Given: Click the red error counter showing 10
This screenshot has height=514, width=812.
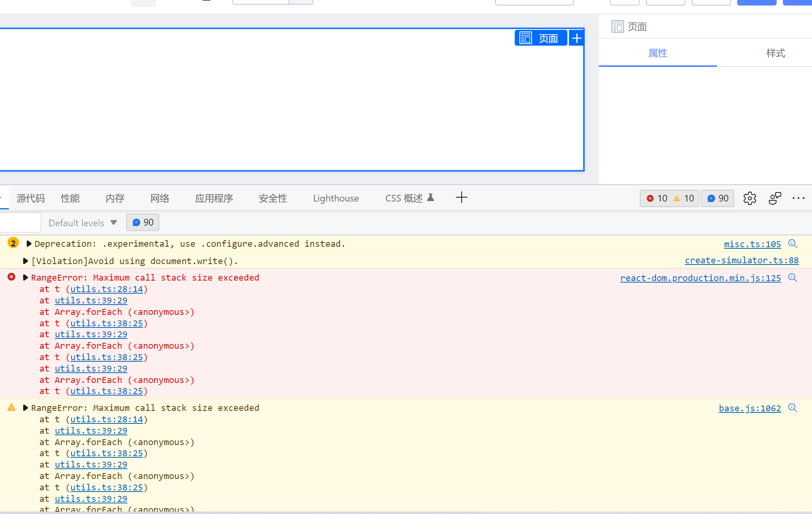Looking at the screenshot, I should click(x=657, y=198).
